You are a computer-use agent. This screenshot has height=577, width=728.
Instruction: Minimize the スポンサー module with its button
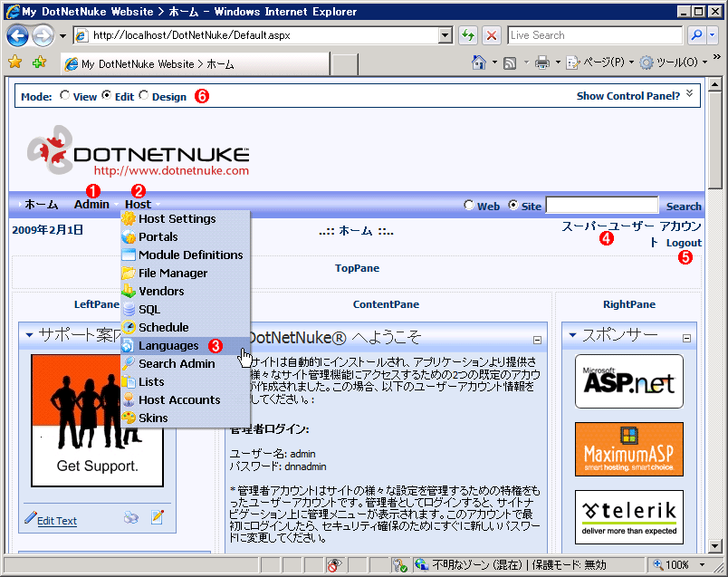(686, 338)
